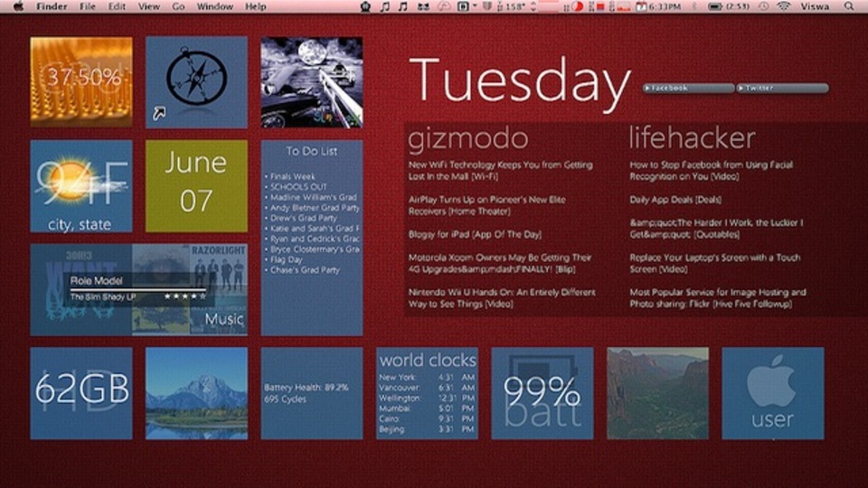Open the Go menu

tap(178, 6)
